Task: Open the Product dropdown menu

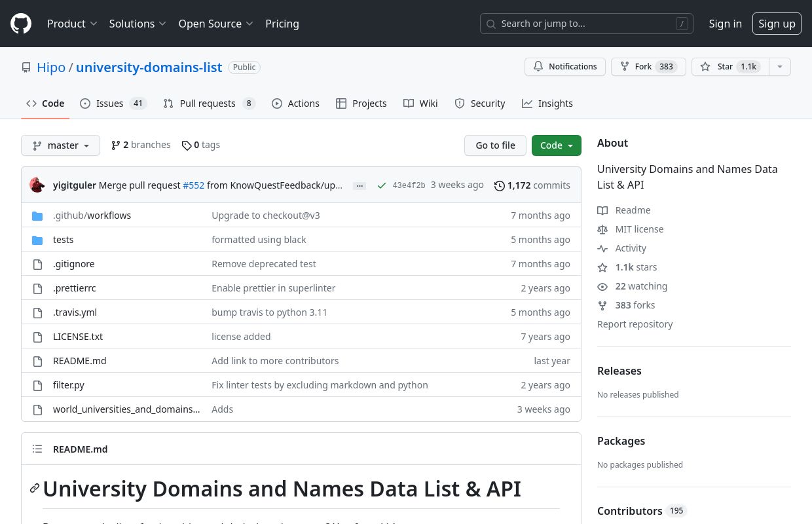Action: click(72, 24)
